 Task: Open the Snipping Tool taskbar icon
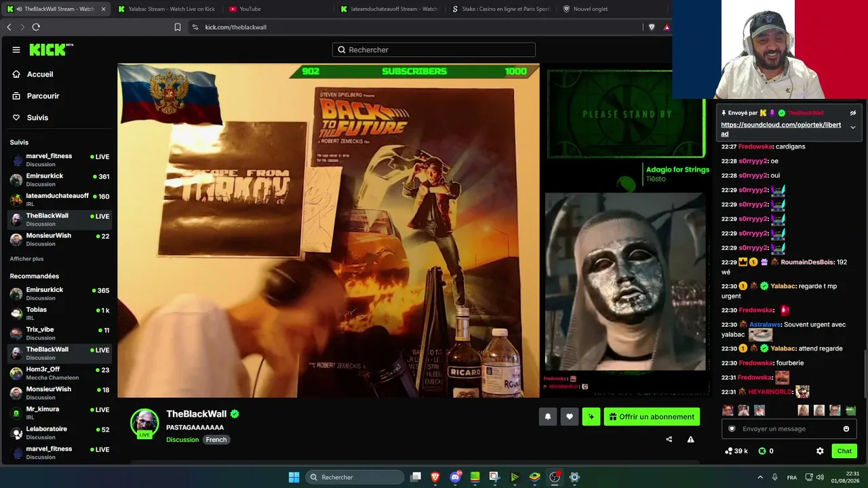click(494, 477)
